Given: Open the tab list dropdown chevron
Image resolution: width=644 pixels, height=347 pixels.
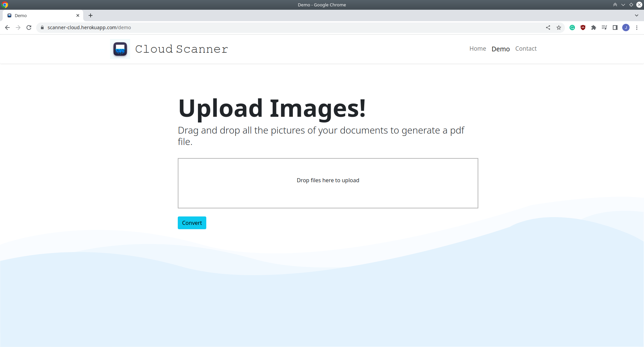Looking at the screenshot, I should [x=637, y=15].
